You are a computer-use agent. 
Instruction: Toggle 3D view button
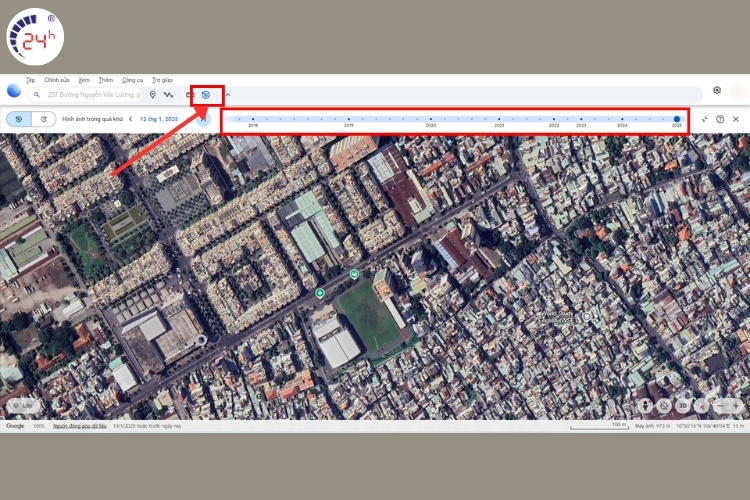683,406
